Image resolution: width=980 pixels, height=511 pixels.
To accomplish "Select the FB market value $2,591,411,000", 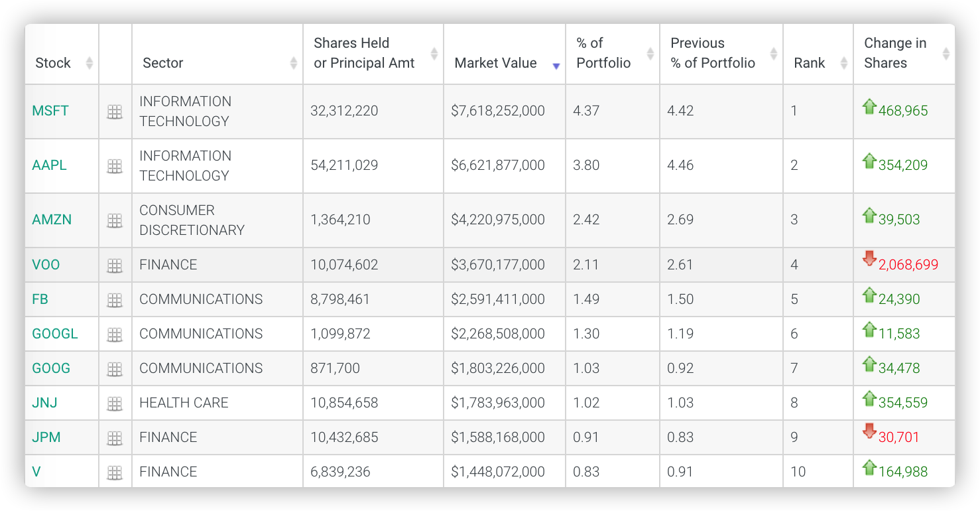I will [498, 299].
